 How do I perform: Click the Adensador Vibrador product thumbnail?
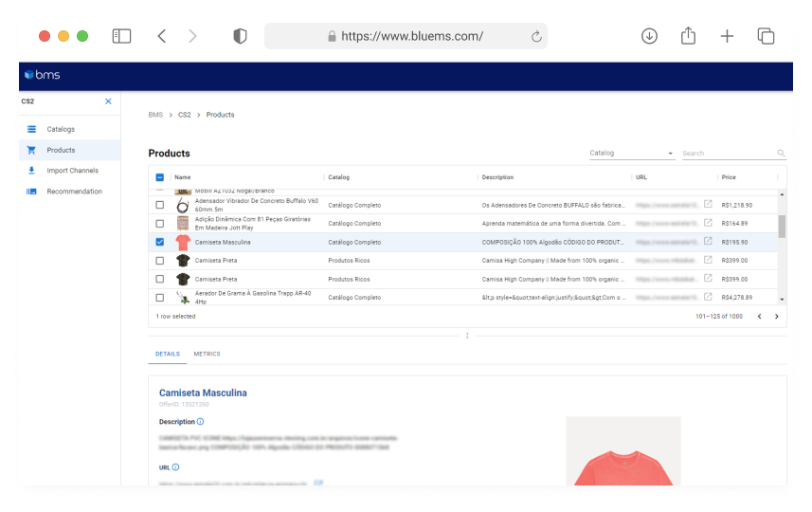tap(182, 205)
